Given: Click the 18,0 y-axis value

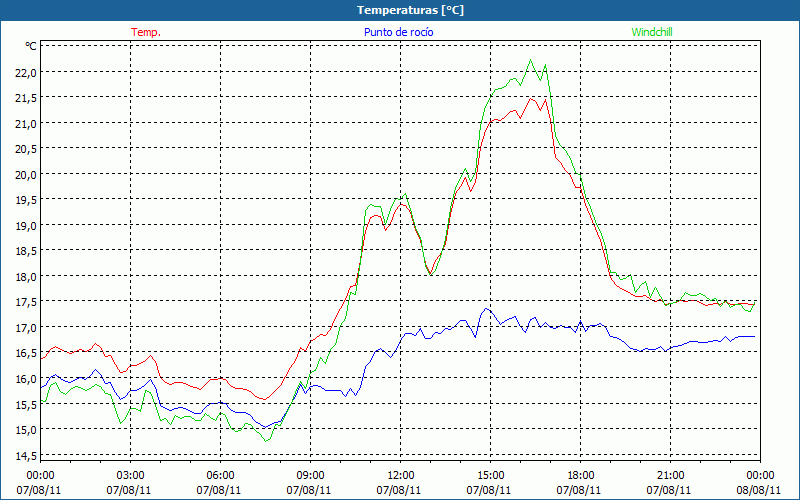Looking at the screenshot, I should pyautogui.click(x=27, y=277).
